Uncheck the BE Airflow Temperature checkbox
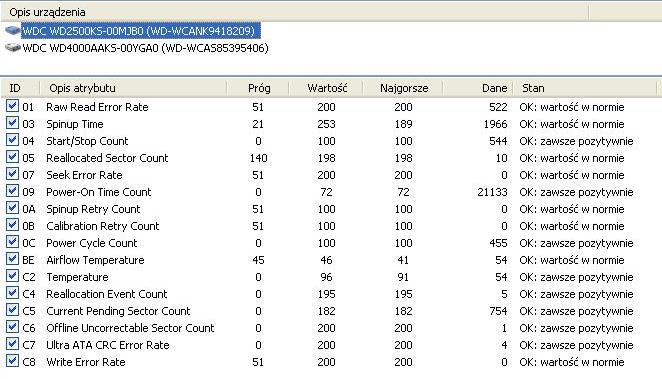Screen dimensions: 662x379 [x=12, y=259]
